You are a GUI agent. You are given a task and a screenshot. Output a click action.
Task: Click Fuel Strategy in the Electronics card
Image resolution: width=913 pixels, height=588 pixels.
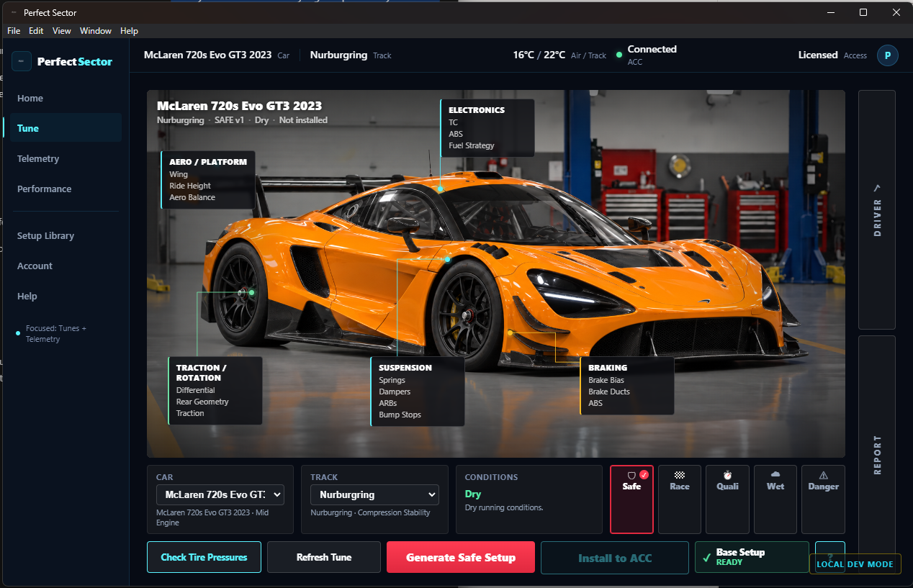click(x=472, y=145)
